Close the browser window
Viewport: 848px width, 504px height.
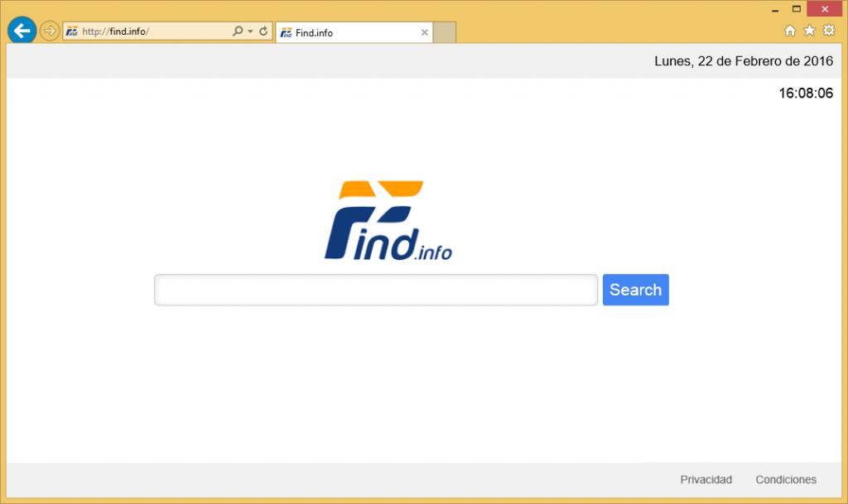(x=825, y=8)
